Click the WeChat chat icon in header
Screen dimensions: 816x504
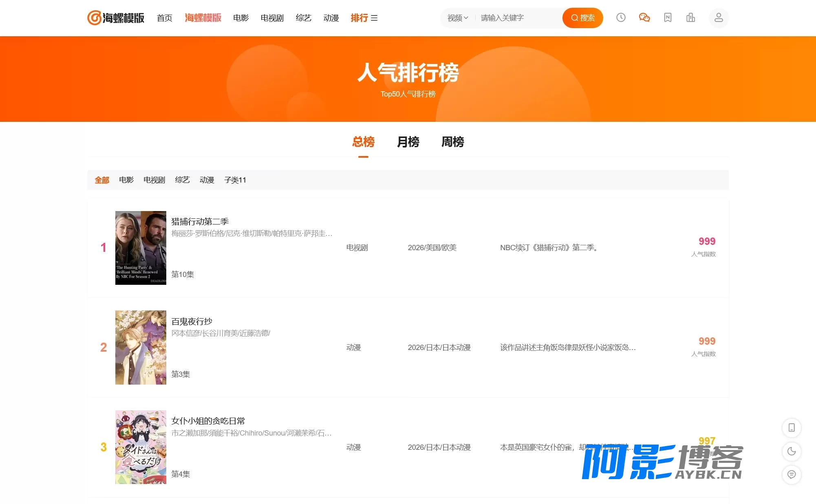tap(644, 18)
